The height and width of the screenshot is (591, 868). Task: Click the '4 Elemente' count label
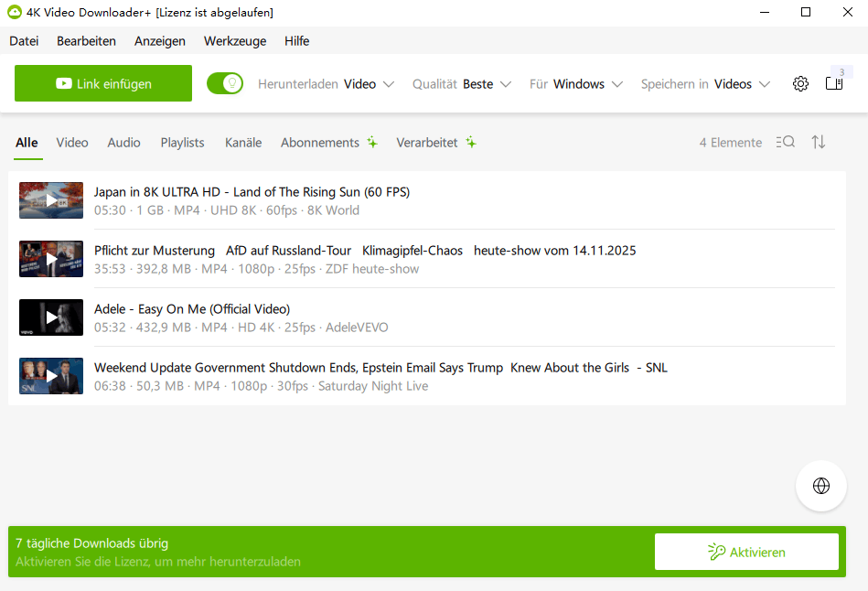pos(730,143)
